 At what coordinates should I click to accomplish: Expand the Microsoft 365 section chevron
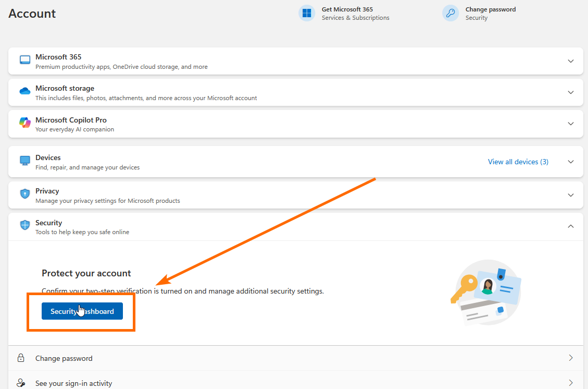tap(571, 61)
